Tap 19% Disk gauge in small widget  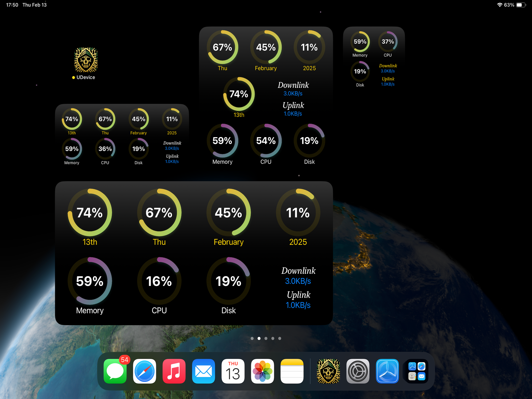[360, 71]
